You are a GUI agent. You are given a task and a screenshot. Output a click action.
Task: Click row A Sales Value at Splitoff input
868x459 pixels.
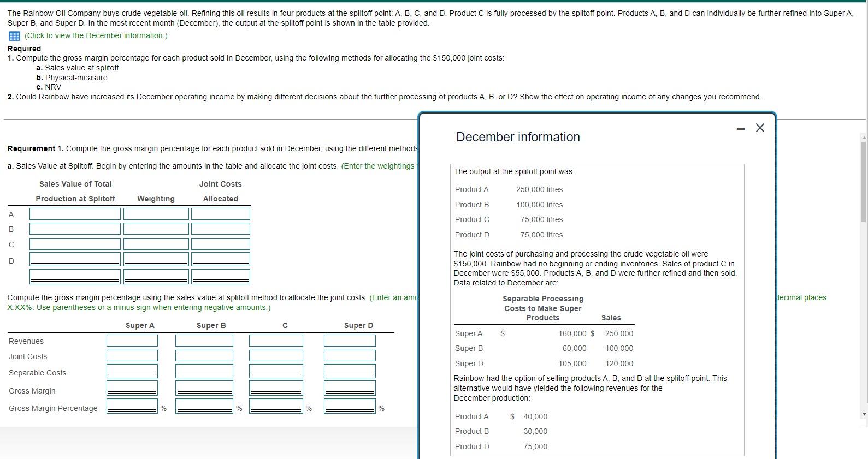(x=75, y=214)
